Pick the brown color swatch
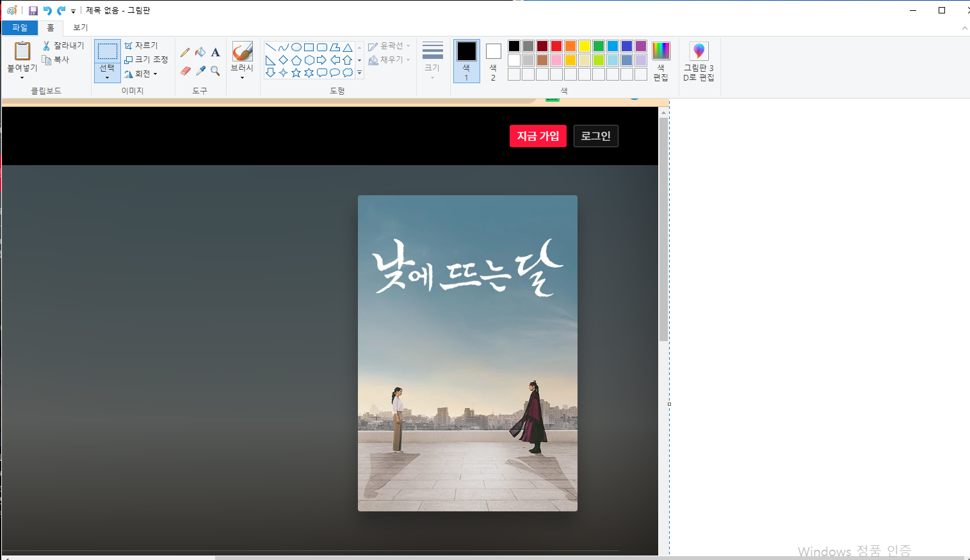This screenshot has width=970, height=560. [x=542, y=60]
